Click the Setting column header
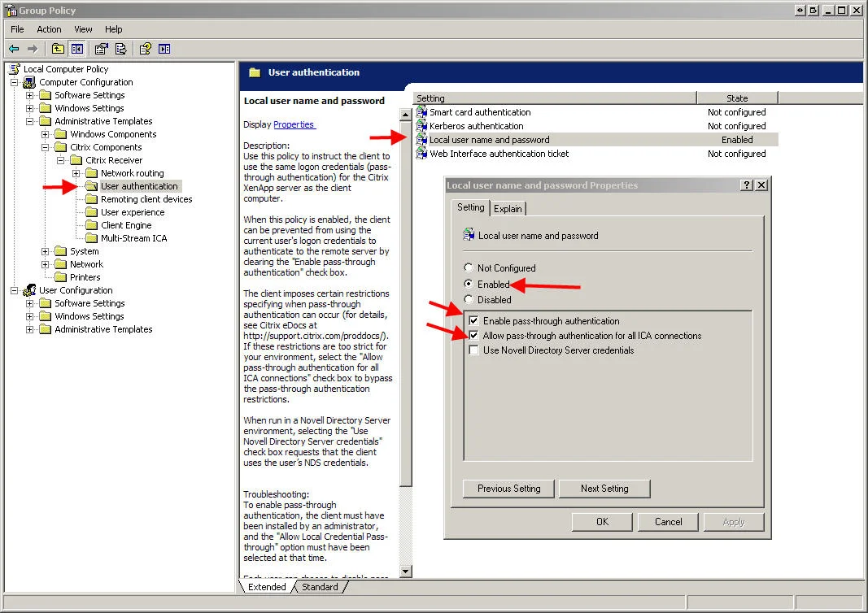 pos(555,98)
